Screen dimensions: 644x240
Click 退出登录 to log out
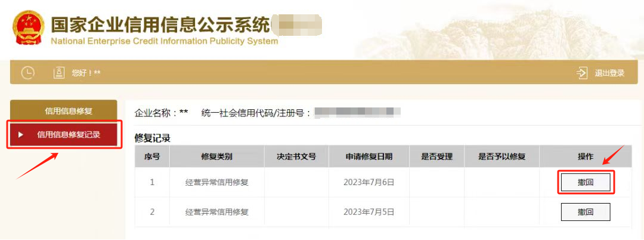coord(609,73)
